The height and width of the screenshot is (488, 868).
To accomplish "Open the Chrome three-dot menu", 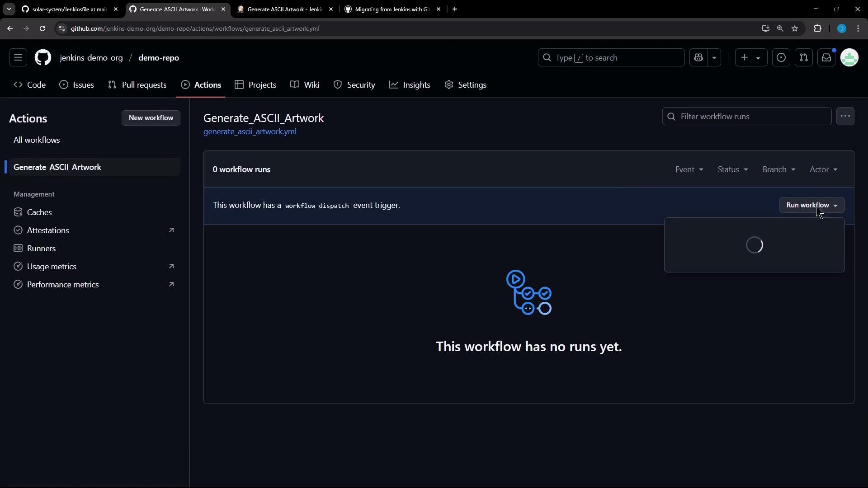I will 858,28.
